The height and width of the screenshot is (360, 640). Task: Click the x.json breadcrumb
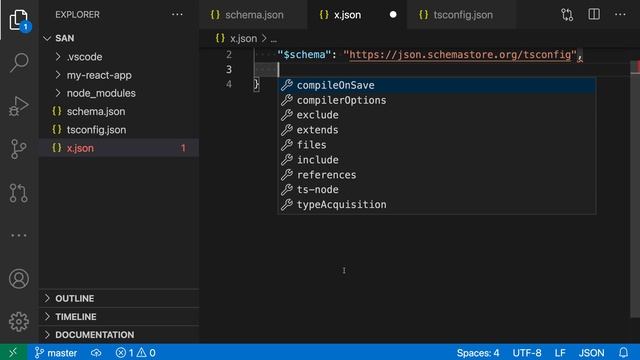243,38
